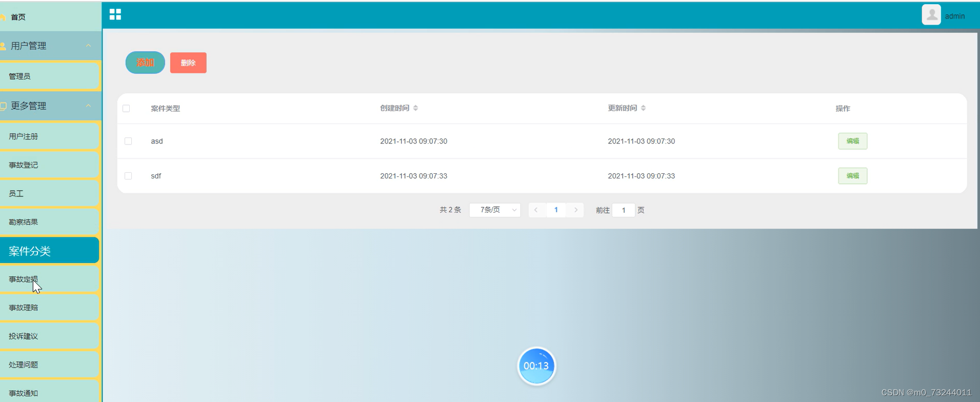Open 事故理赔 menu item

(x=49, y=308)
